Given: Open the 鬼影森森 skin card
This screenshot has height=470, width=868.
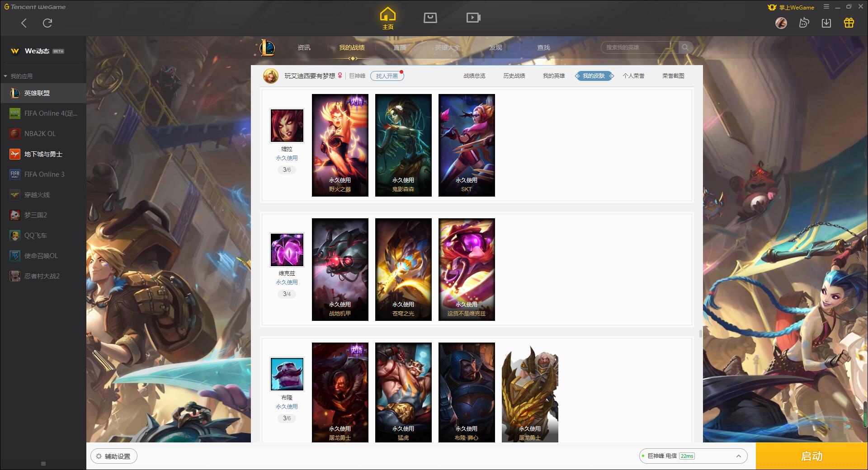Looking at the screenshot, I should click(x=403, y=146).
